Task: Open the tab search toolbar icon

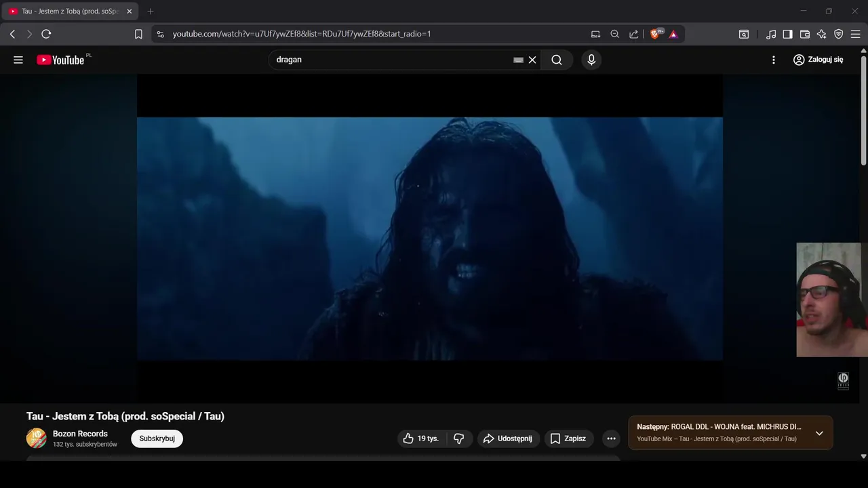Action: [x=744, y=34]
